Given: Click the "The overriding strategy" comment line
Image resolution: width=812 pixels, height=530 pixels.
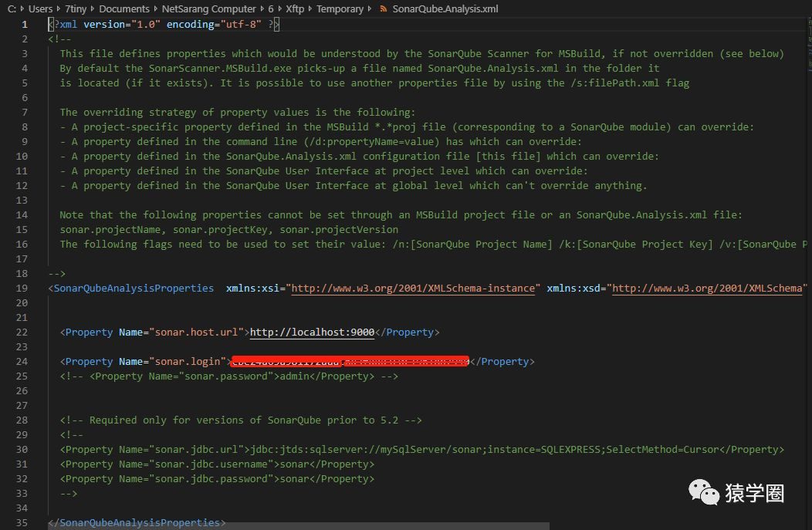Looking at the screenshot, I should (238, 113).
